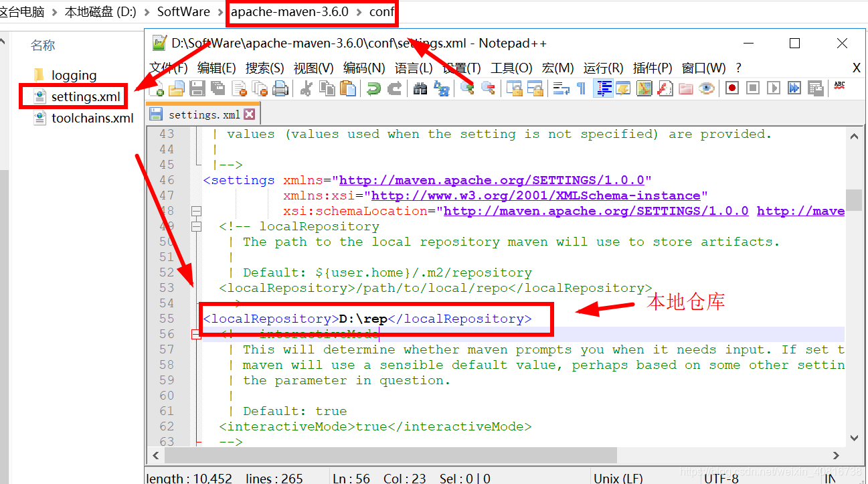Toggle the Monitoring eye icon

click(x=707, y=88)
